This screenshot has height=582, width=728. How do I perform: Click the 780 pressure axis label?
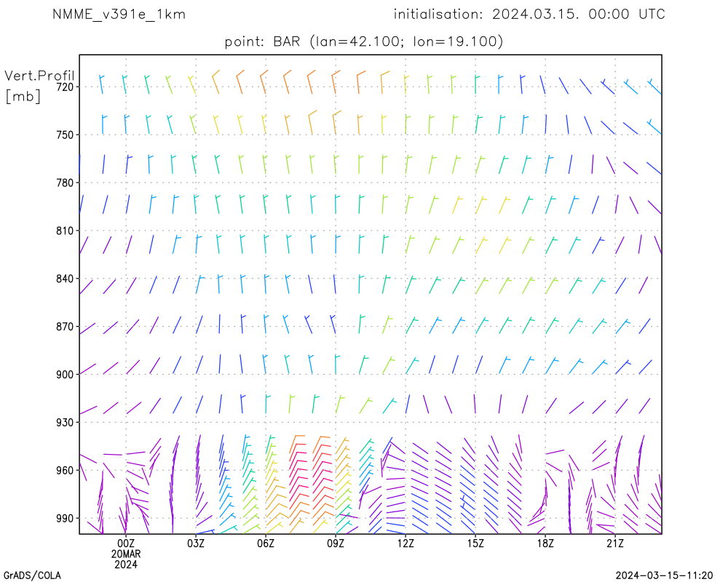tap(65, 183)
